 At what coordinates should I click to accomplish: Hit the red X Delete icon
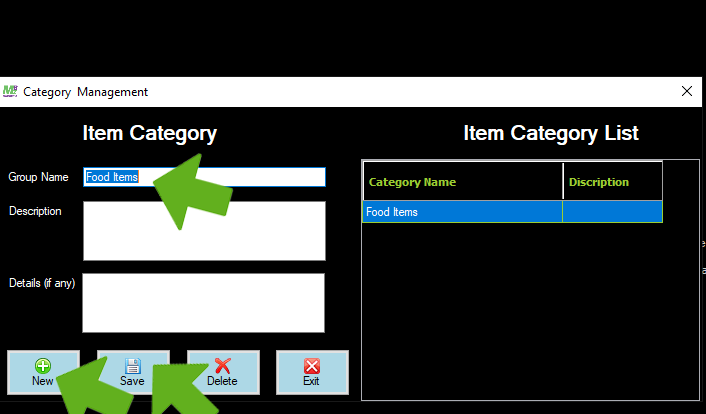[x=222, y=366]
